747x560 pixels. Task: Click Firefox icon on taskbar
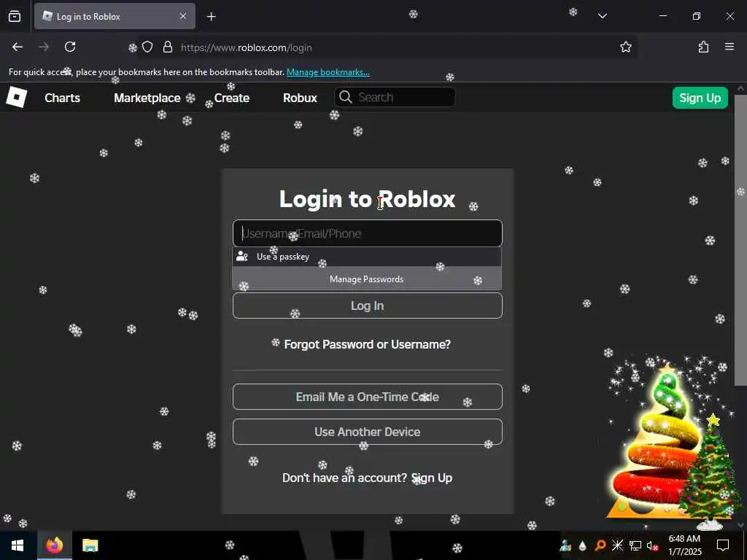(x=55, y=545)
